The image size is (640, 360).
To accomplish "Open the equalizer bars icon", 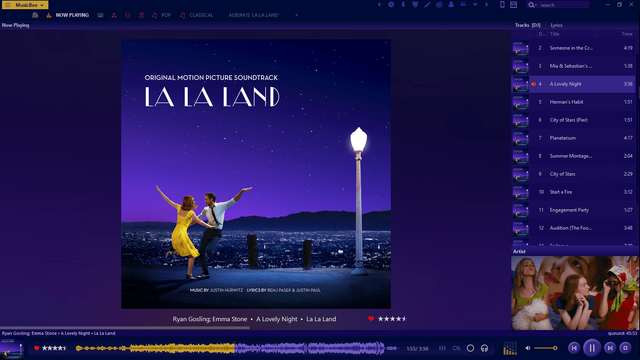I will (442, 348).
